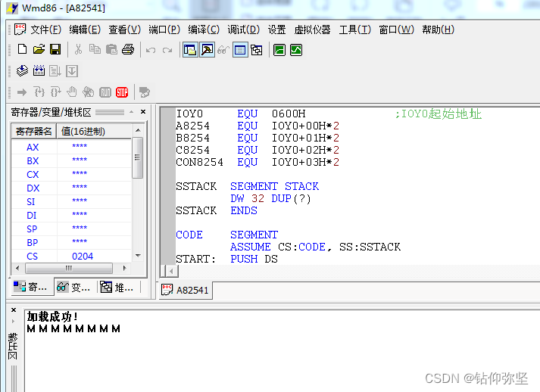
Task: Click register list scroll down arrow
Action: pos(138,256)
